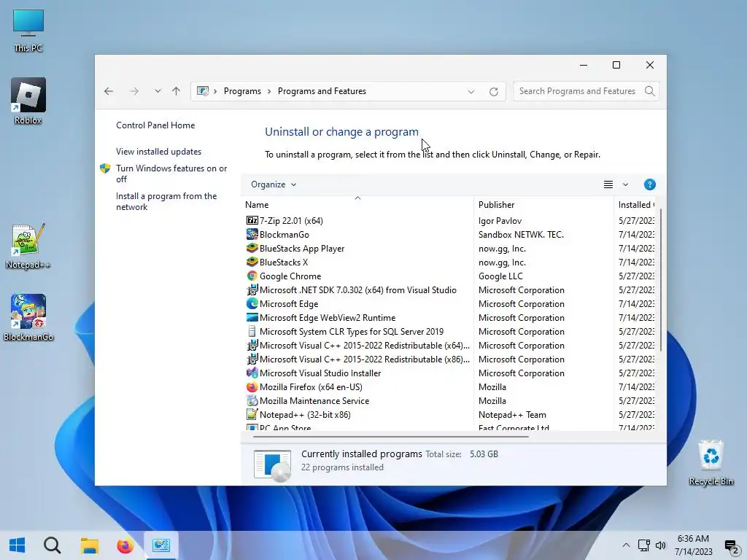The image size is (747, 560).
Task: Open the Organize dropdown menu
Action: (x=274, y=184)
